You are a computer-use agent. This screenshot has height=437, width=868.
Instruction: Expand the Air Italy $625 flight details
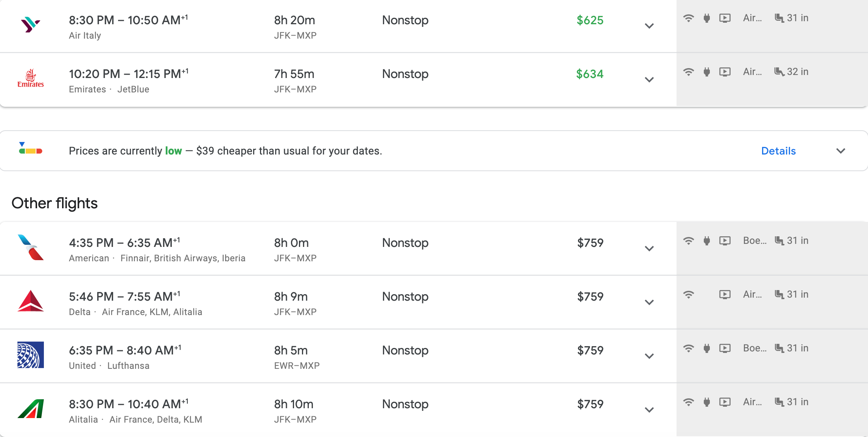tap(649, 26)
